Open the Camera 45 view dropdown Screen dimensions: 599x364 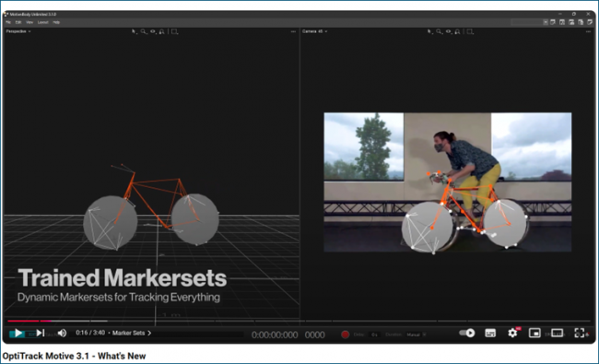(x=315, y=31)
